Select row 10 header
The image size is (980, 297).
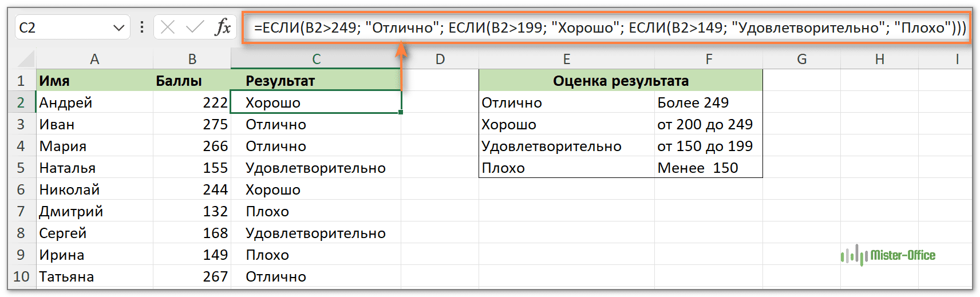(21, 276)
